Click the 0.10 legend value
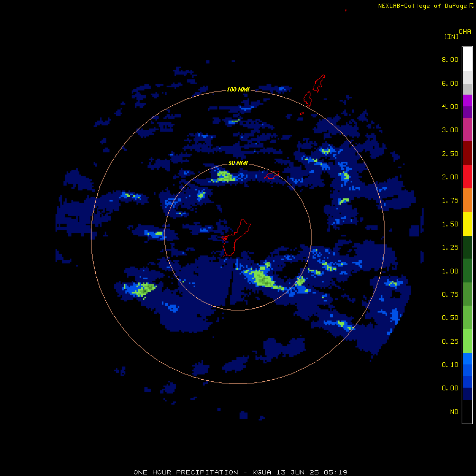The height and width of the screenshot is (476, 476). 450,365
